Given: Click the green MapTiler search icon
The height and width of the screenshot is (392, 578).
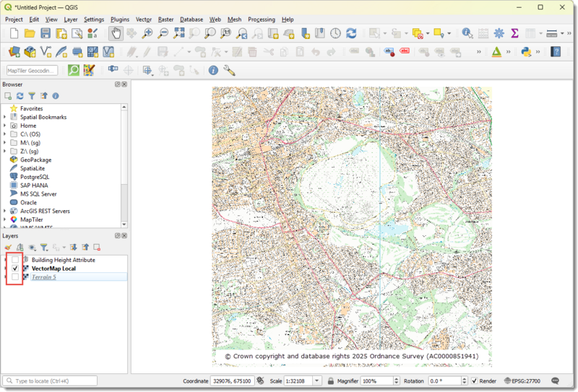Looking at the screenshot, I should point(74,70).
